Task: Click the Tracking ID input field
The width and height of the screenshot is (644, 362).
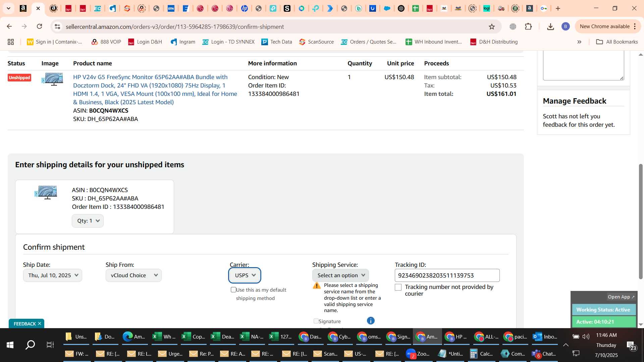Action: coord(447,275)
